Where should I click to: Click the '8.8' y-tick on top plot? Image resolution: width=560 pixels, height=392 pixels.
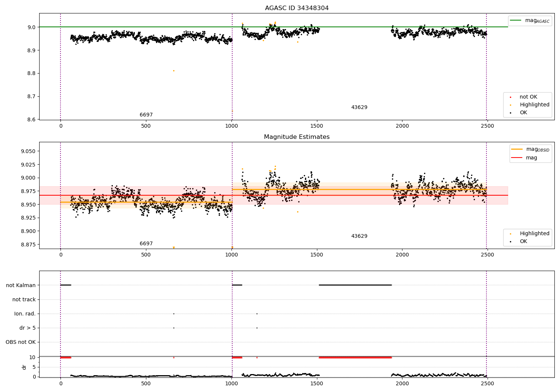(31, 74)
